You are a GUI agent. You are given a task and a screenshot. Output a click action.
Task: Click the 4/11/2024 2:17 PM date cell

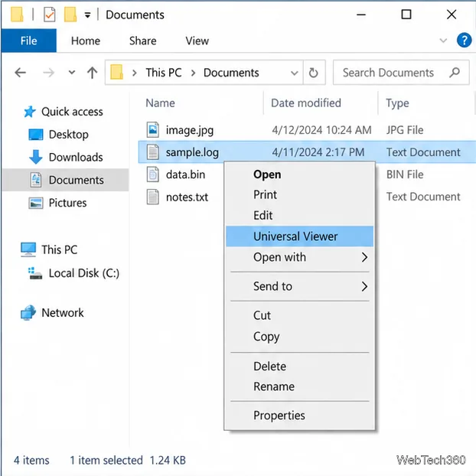[318, 152]
